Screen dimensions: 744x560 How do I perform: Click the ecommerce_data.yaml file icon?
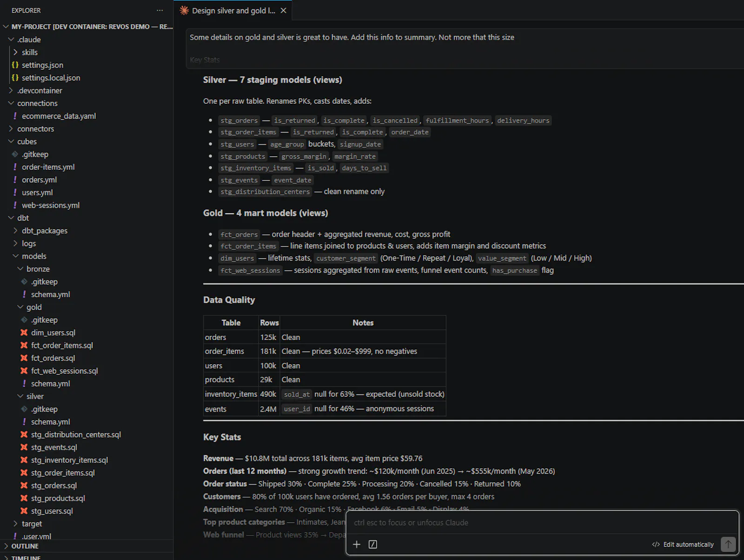click(x=15, y=116)
